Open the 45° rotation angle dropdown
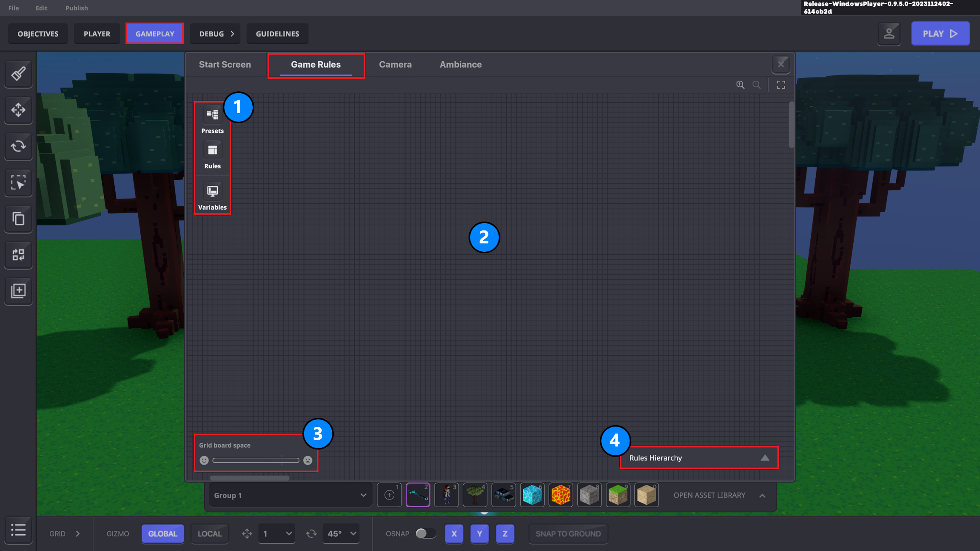The height and width of the screenshot is (551, 980). [x=341, y=533]
